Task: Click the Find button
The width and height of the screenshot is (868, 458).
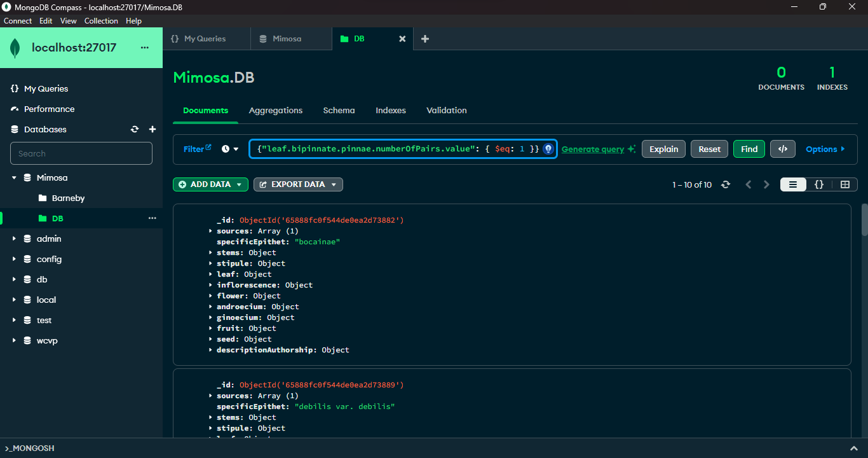Action: pyautogui.click(x=749, y=149)
